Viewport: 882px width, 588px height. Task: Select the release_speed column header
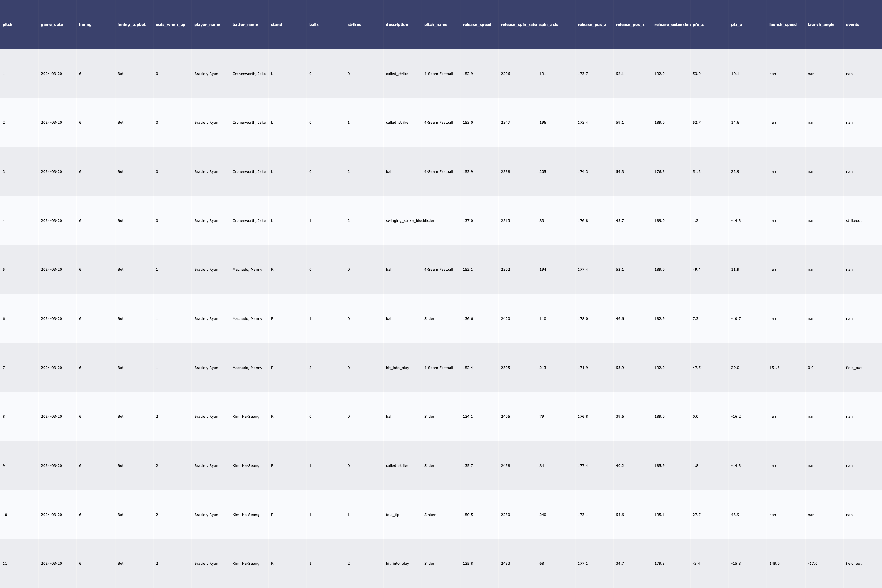coord(477,25)
